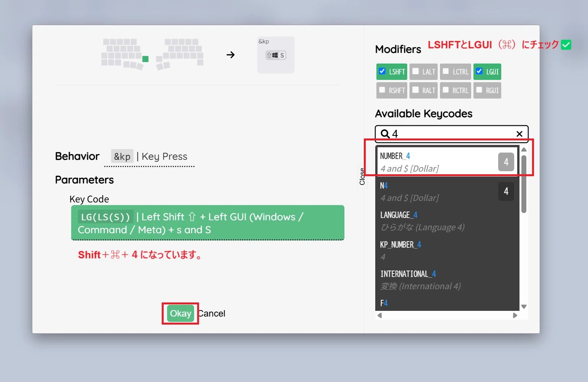Click the vertical Close tab
The image size is (588, 382).
point(362,177)
